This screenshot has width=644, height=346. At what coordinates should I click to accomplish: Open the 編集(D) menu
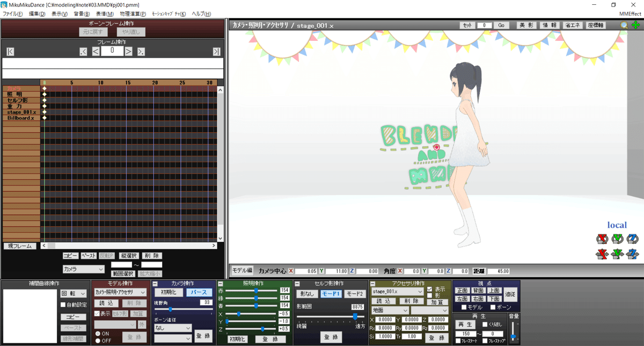click(37, 14)
